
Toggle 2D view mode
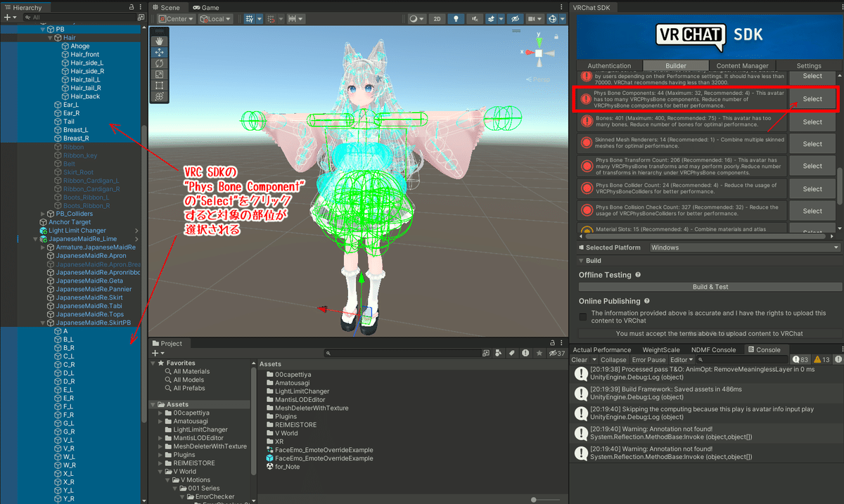tap(437, 19)
